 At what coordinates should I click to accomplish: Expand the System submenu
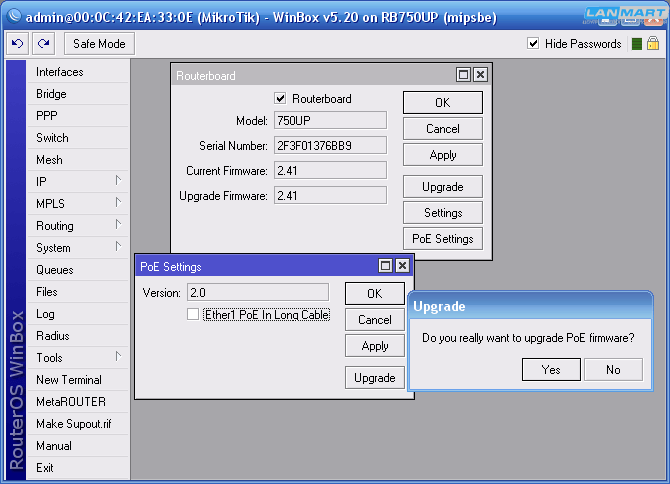75,248
